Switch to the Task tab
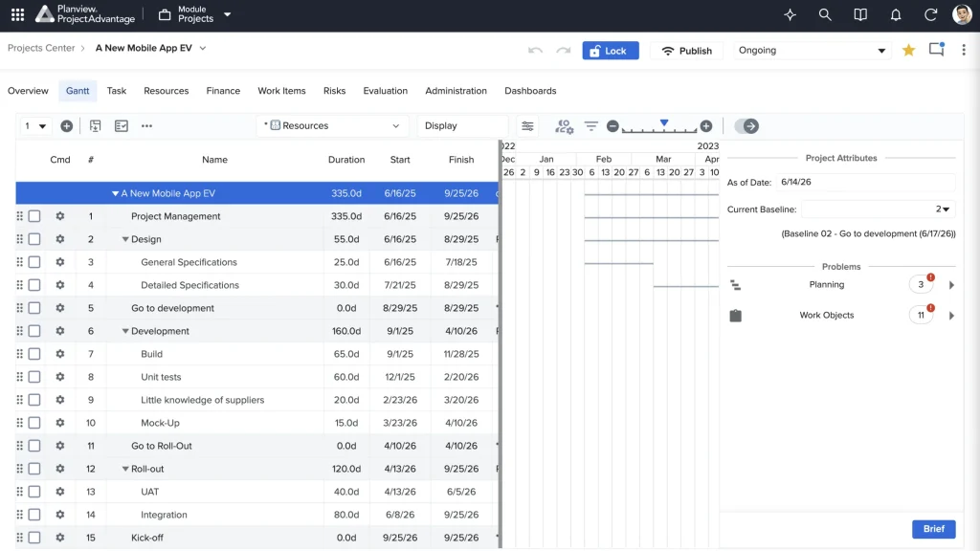The image size is (980, 551). point(116,91)
